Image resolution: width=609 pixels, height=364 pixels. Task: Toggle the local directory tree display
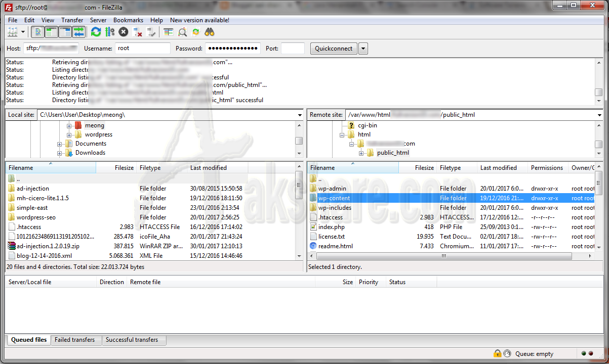click(51, 32)
